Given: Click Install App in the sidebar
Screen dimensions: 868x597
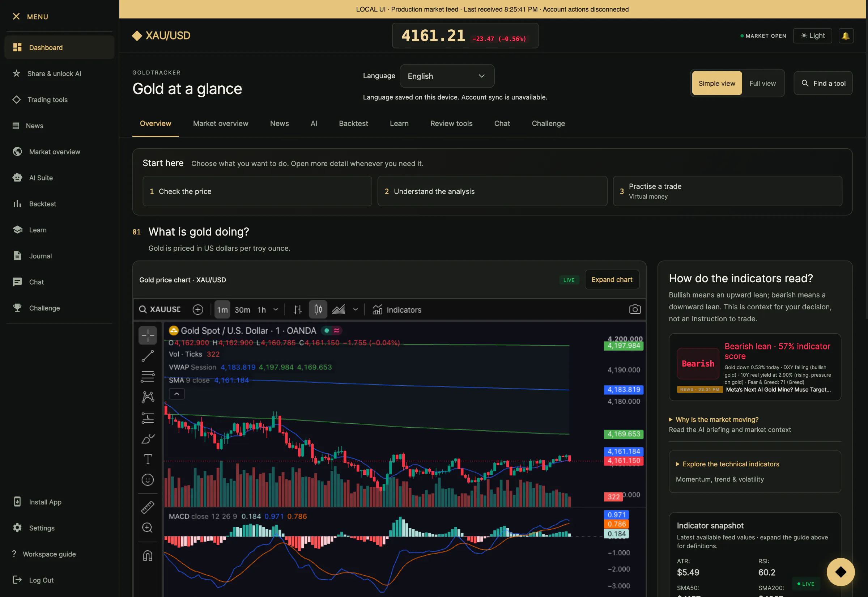Looking at the screenshot, I should click(59, 502).
